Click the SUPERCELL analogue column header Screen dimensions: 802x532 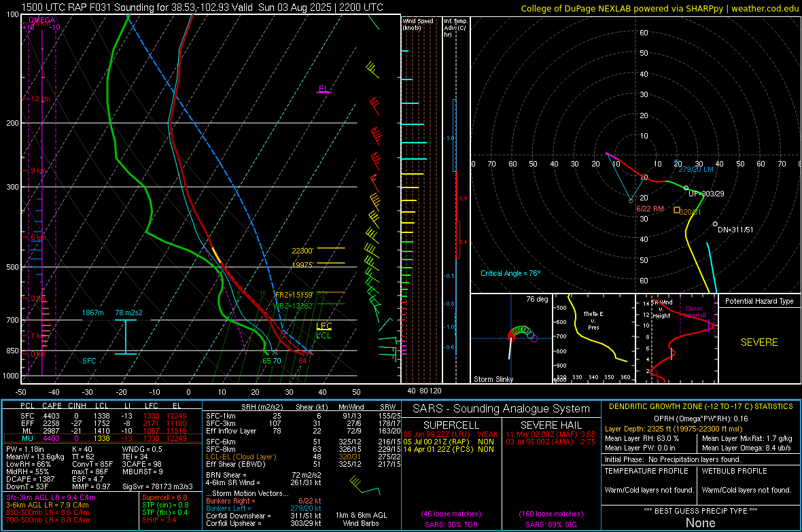(451, 425)
